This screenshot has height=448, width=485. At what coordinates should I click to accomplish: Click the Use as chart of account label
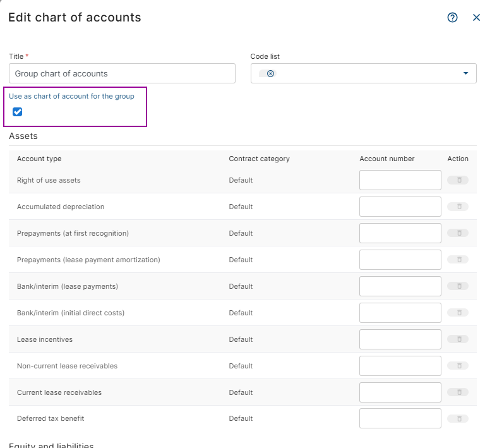71,96
